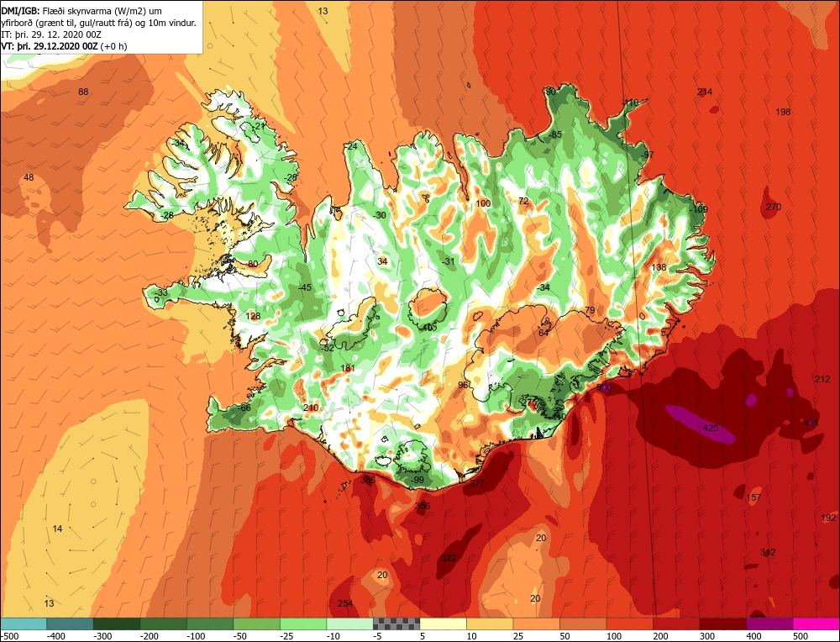Screen dimensions: 840x642
Task: Click the legend label '-10'
Action: [x=334, y=636]
